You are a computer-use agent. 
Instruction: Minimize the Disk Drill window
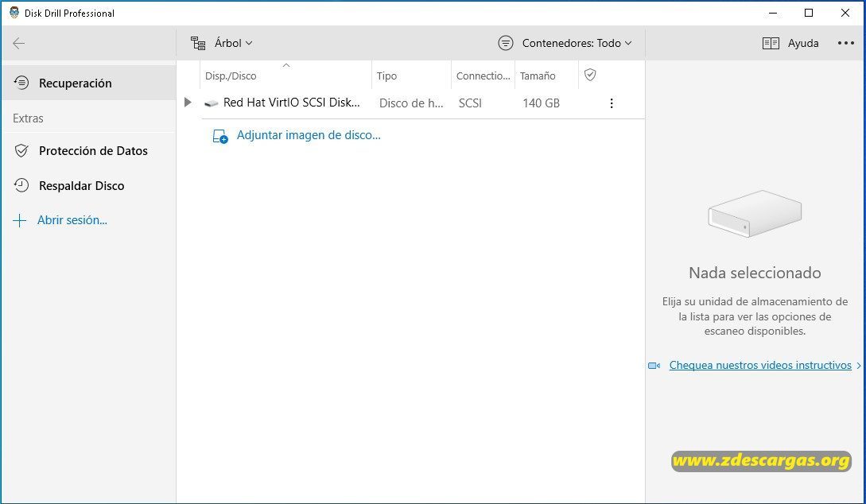tap(773, 13)
